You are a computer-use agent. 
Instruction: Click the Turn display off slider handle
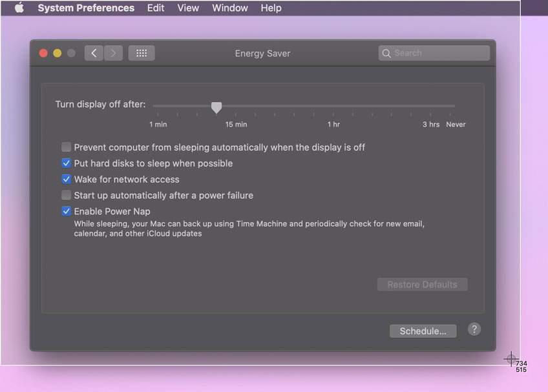(x=216, y=107)
